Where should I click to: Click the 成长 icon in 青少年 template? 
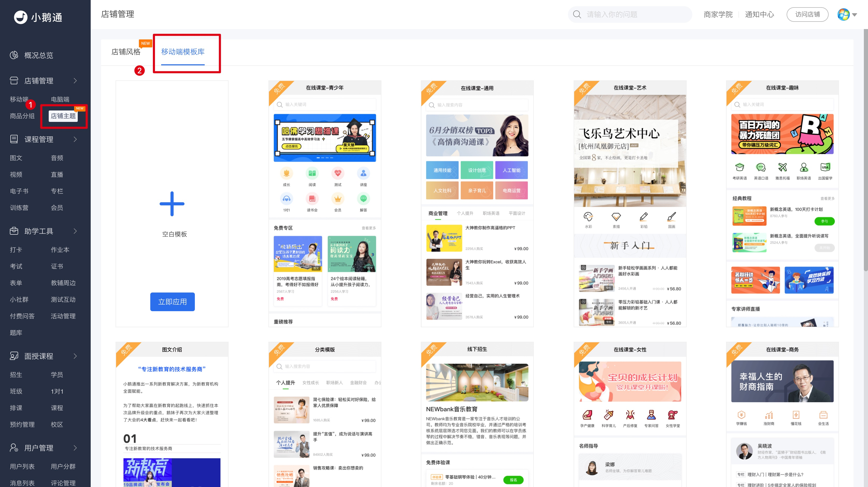coord(286,173)
